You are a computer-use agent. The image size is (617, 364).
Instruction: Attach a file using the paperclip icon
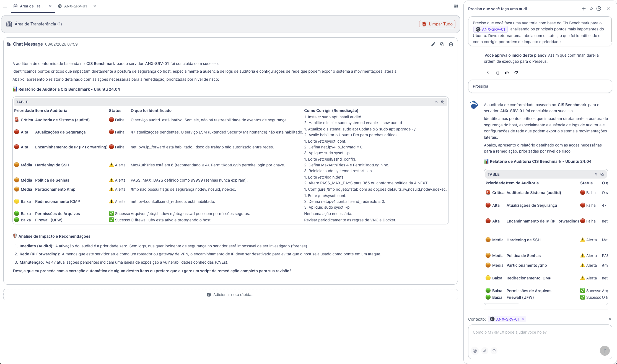click(x=484, y=351)
